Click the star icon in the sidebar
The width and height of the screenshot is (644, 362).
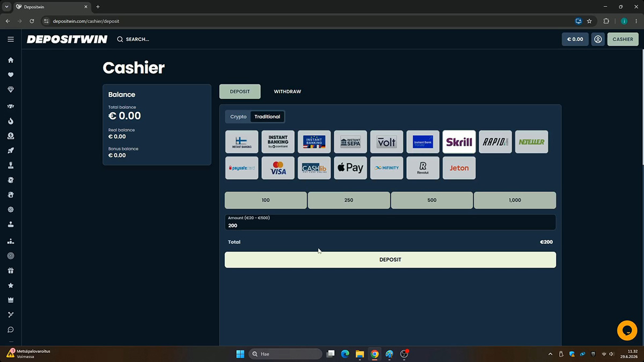click(x=11, y=285)
